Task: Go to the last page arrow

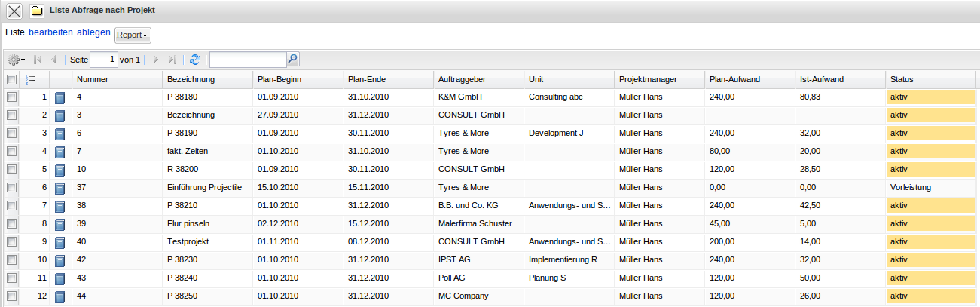Action: 172,60
